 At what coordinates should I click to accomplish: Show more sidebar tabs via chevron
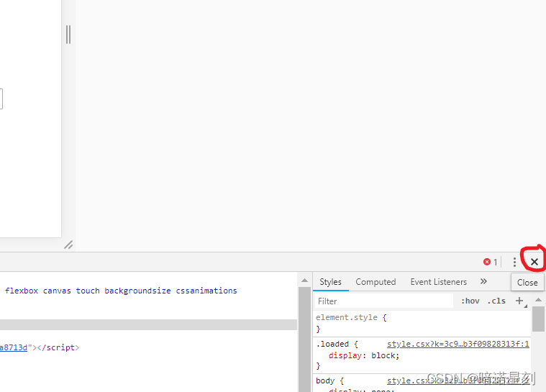coord(483,281)
